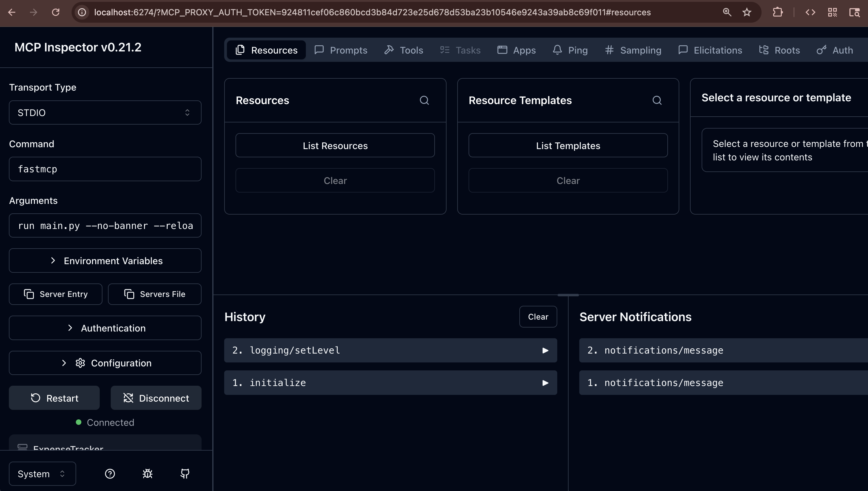Click the Arguments input field

click(105, 226)
